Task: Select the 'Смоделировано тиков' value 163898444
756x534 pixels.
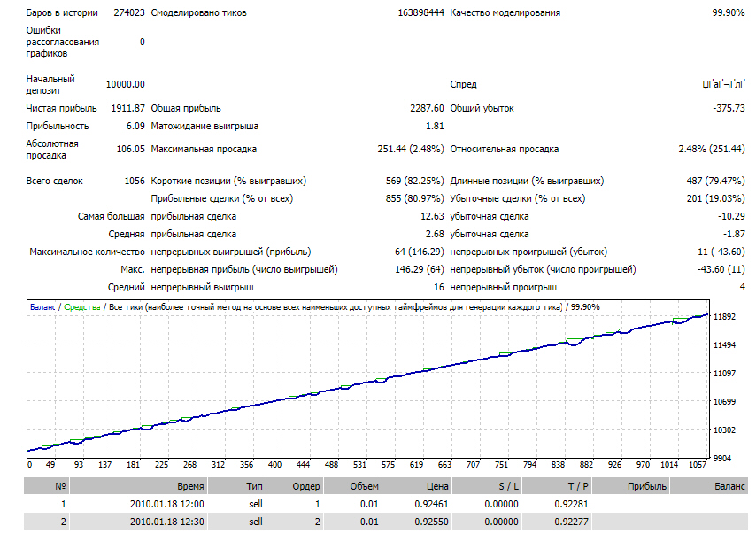Action: [x=420, y=13]
